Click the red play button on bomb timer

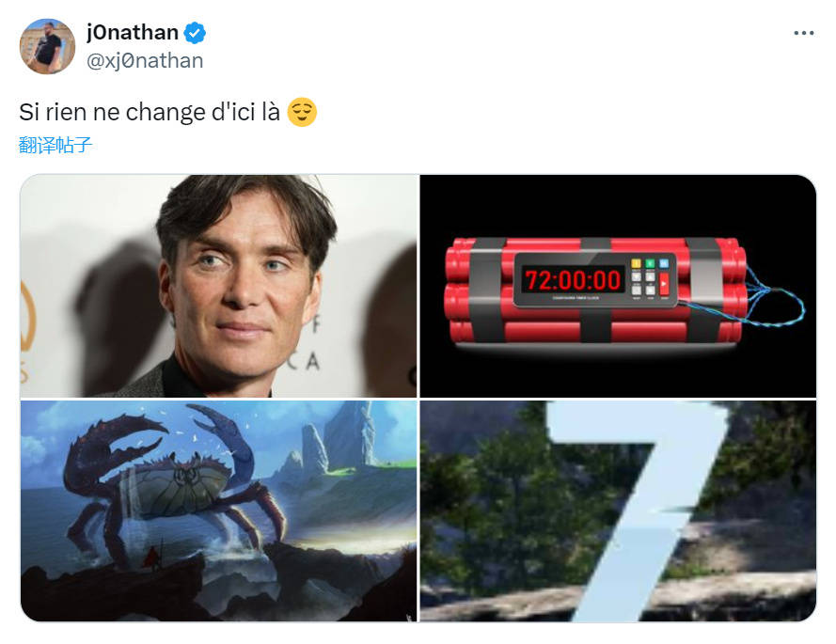664,284
